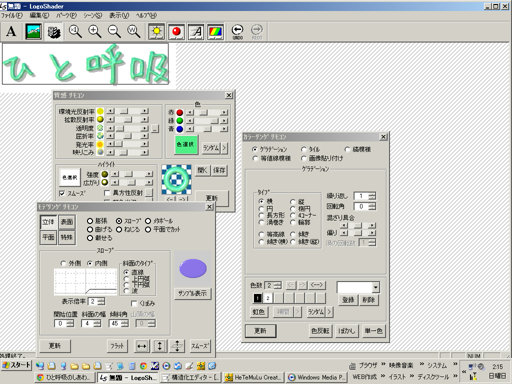Click first quick launch icon beside Start
The height and width of the screenshot is (384, 512).
click(x=40, y=366)
